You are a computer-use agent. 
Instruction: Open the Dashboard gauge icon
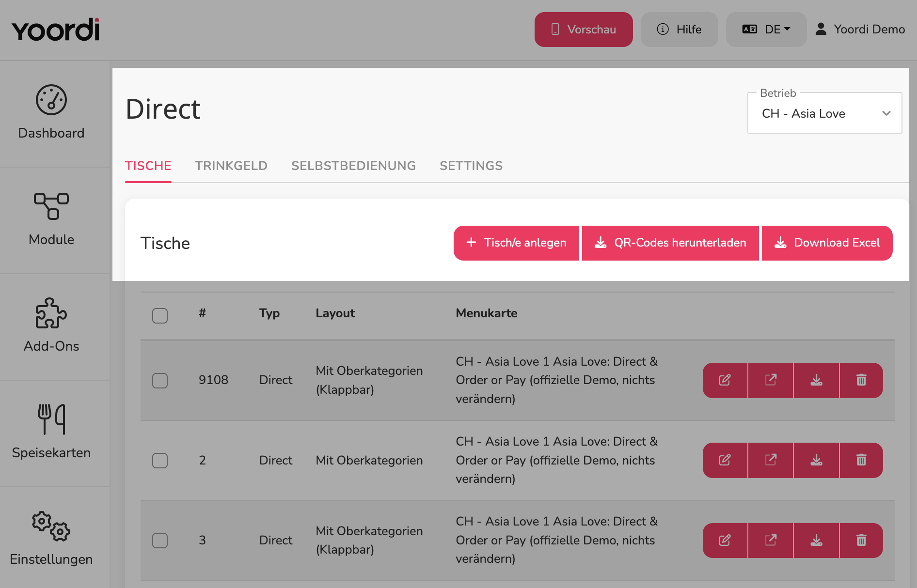click(51, 100)
